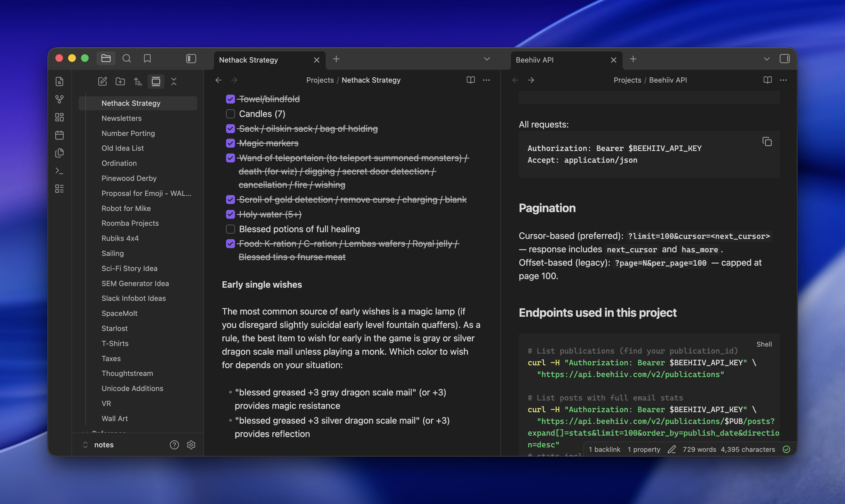This screenshot has width=845, height=504.
Task: Check sync status icon in status bar
Action: pos(786,449)
